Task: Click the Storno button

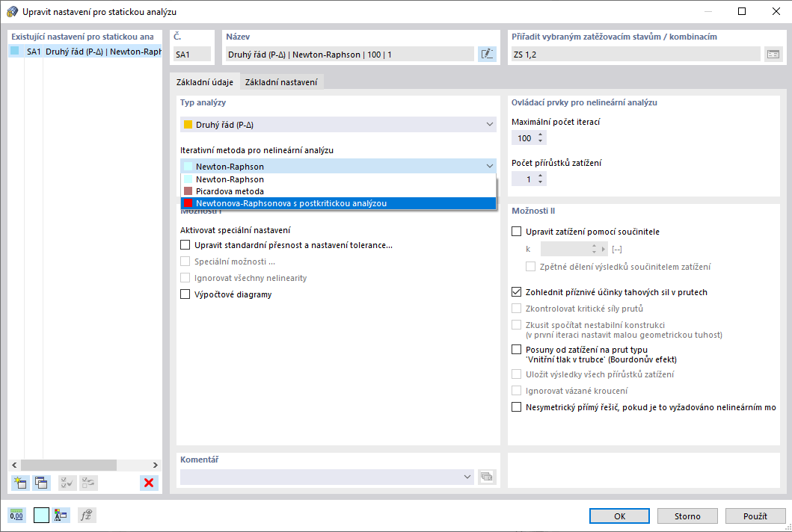Action: point(687,516)
